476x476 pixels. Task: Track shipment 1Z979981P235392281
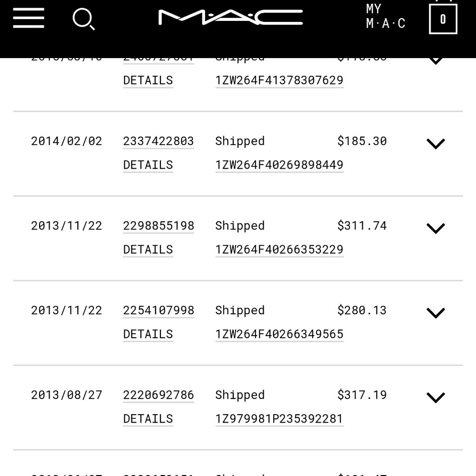coord(279,418)
